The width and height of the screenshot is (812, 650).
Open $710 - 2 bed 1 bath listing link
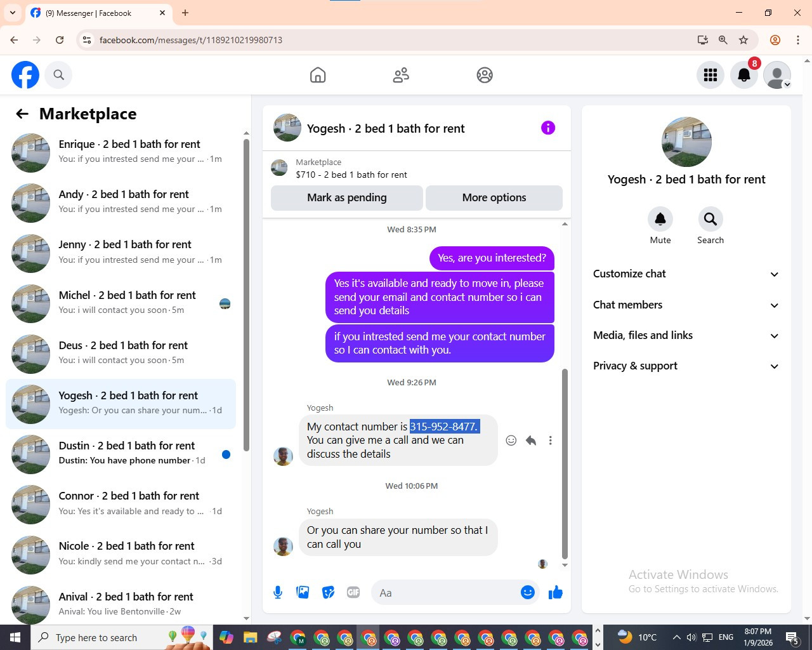351,175
